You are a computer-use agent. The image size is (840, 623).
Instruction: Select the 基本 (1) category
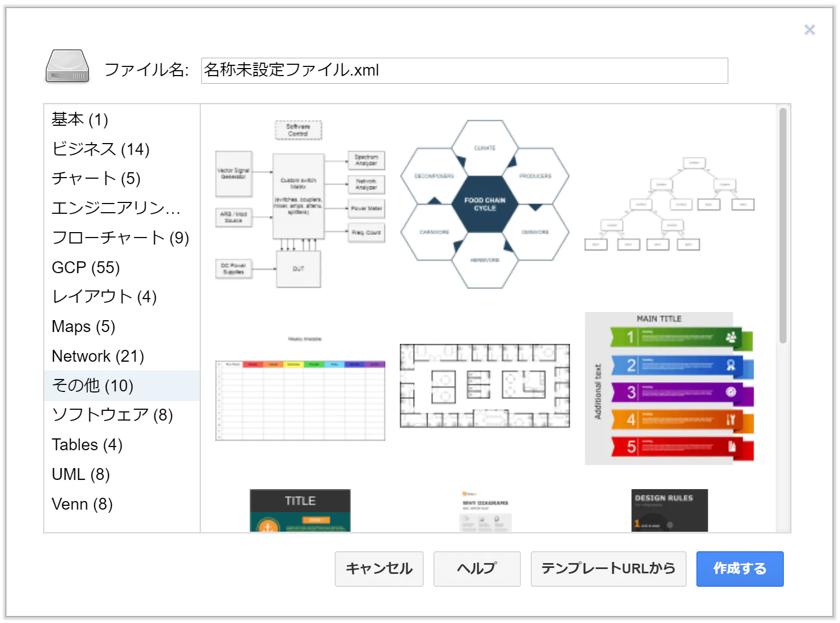(122, 119)
